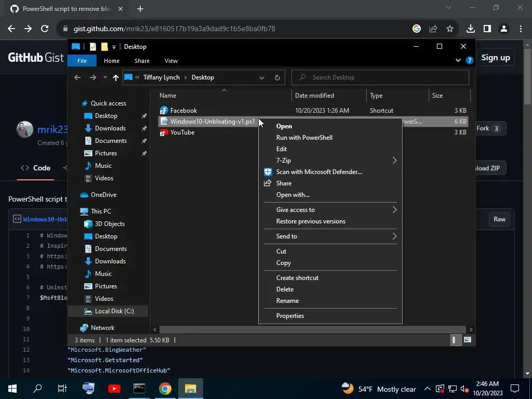Open Chrome profile icon
Screen dimensions: 532x399
tap(504, 29)
